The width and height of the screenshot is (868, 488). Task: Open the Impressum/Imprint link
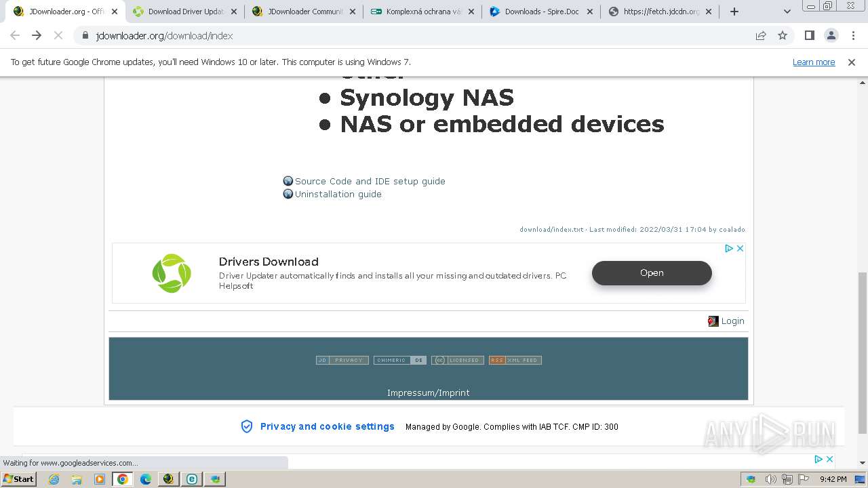(x=428, y=392)
